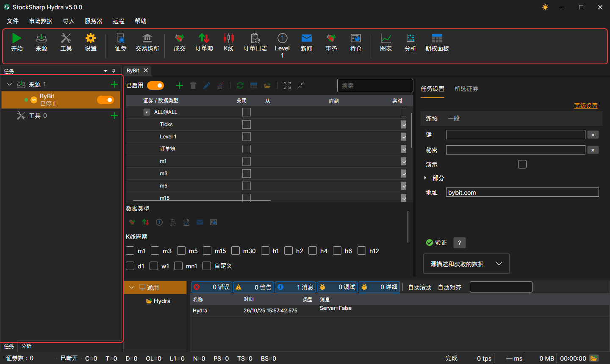Open the 任务 panel dropdown arrow
Viewport: 610px width, 364px height.
point(105,71)
